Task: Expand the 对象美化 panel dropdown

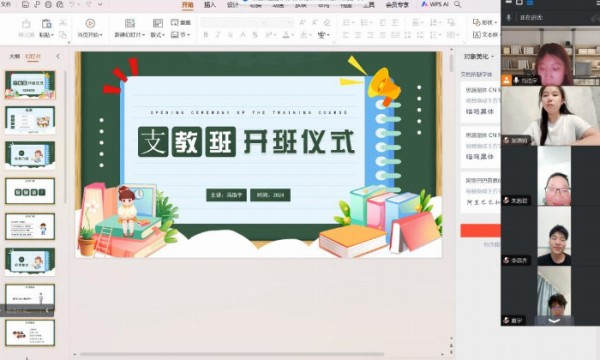Action: pyautogui.click(x=492, y=57)
